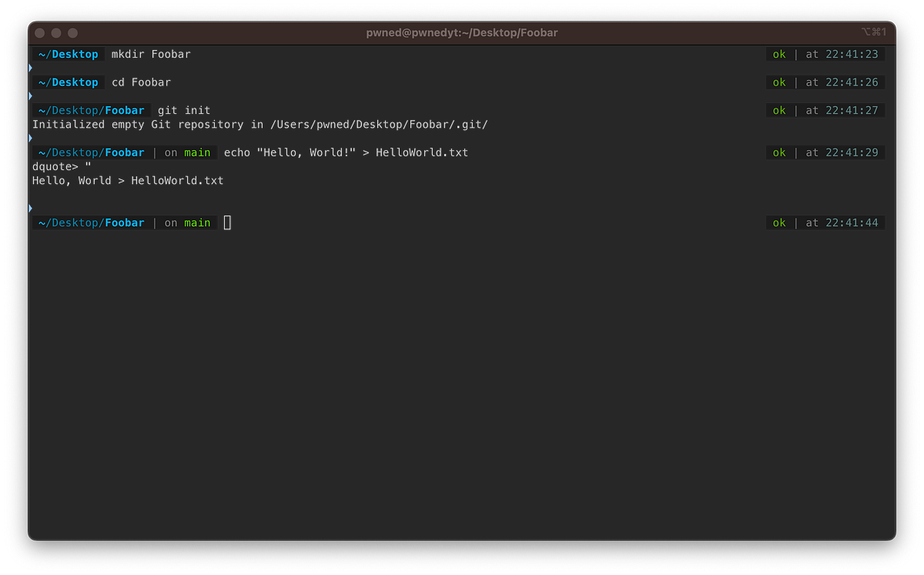Select the Foobar segment in the git init prompt
The height and width of the screenshot is (575, 924).
coord(125,110)
